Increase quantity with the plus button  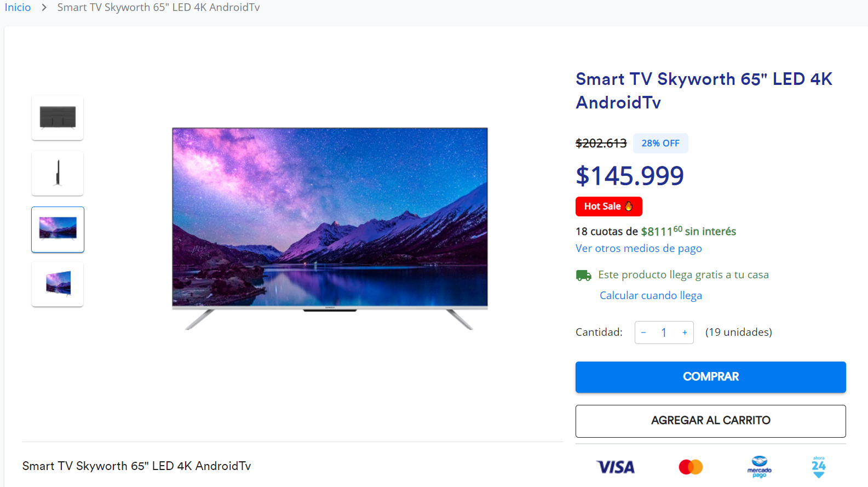685,333
